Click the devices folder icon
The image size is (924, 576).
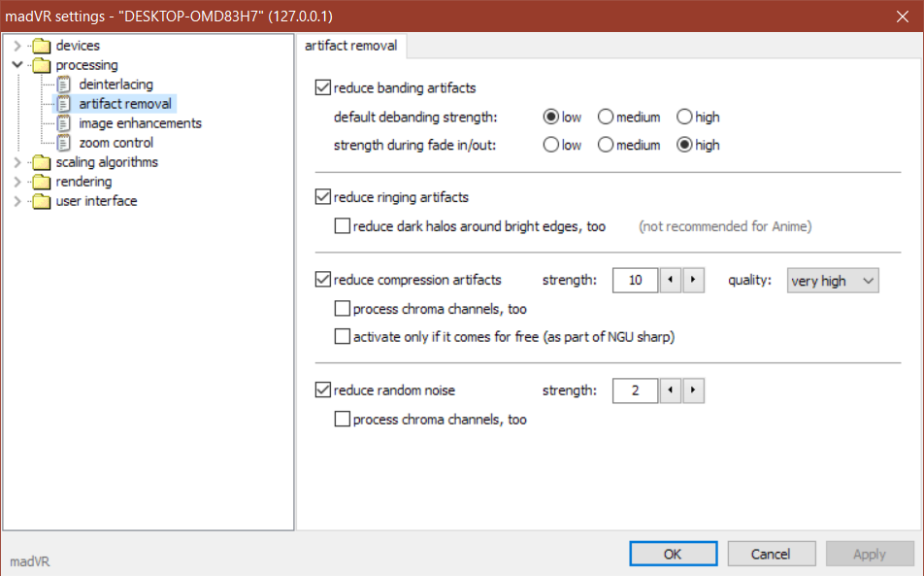41,46
